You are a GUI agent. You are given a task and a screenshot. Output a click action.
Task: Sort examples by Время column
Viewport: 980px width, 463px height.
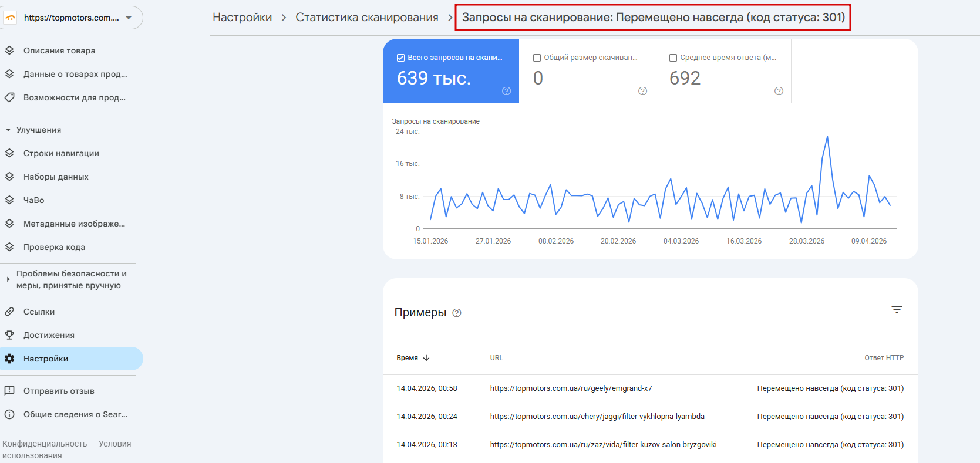413,358
